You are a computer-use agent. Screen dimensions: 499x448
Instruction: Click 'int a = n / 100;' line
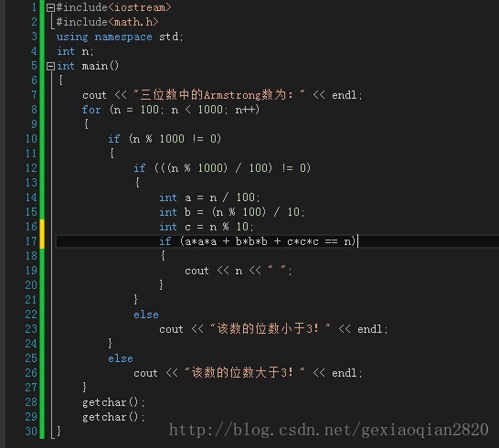point(209,197)
